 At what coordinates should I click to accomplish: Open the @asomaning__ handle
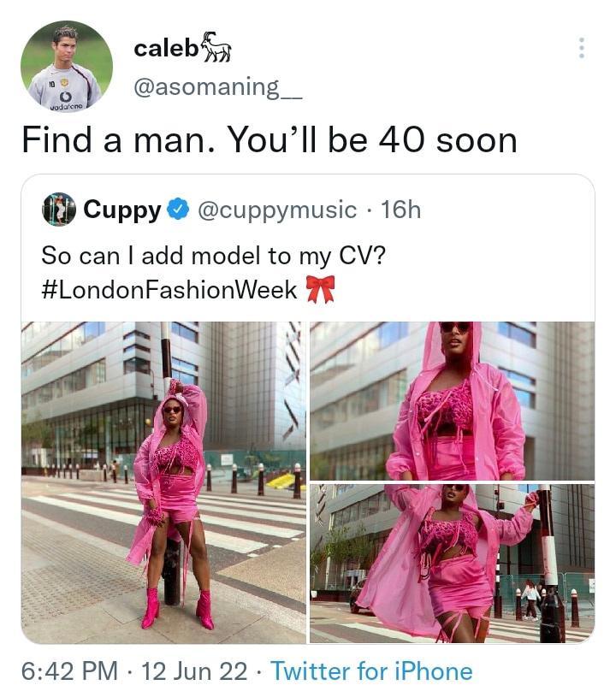click(218, 86)
